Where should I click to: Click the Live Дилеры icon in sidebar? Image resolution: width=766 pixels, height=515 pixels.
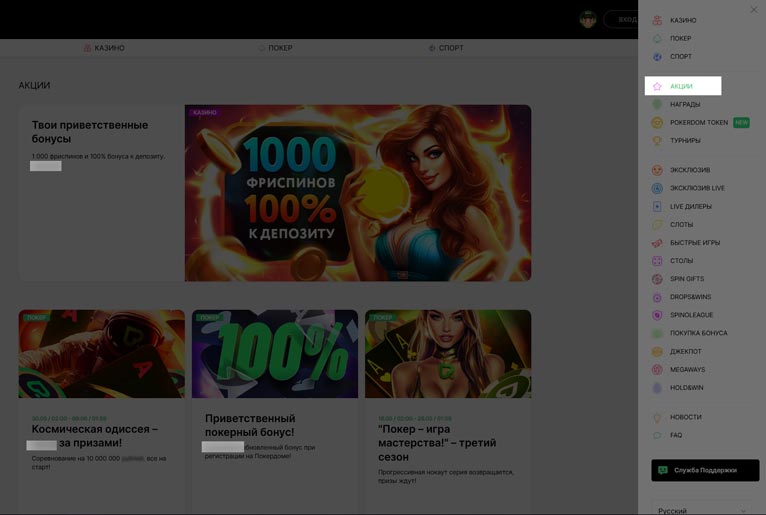[657, 207]
